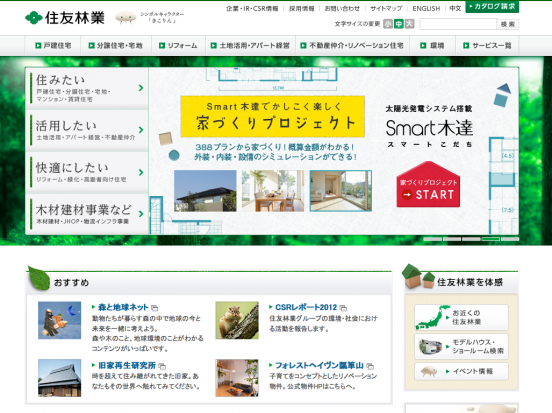Screen dimensions: 552x413
Task: Open リフォーム navigation menu
Action: tap(178, 45)
